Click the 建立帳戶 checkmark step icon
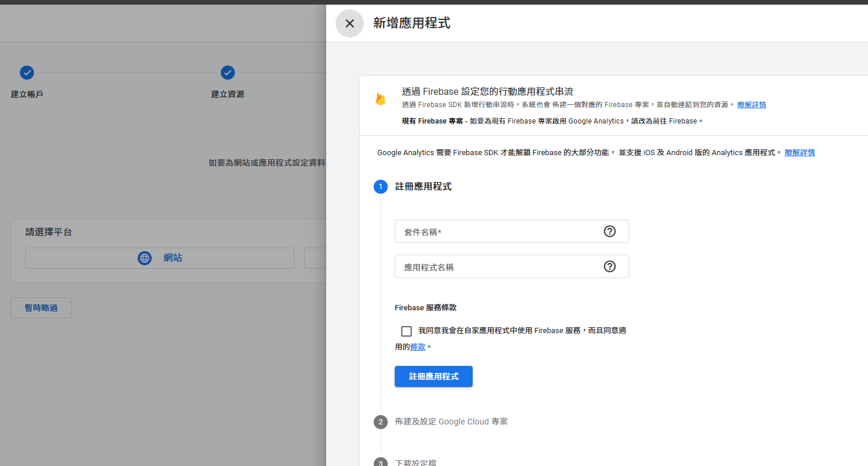This screenshot has height=466, width=868. pos(27,73)
